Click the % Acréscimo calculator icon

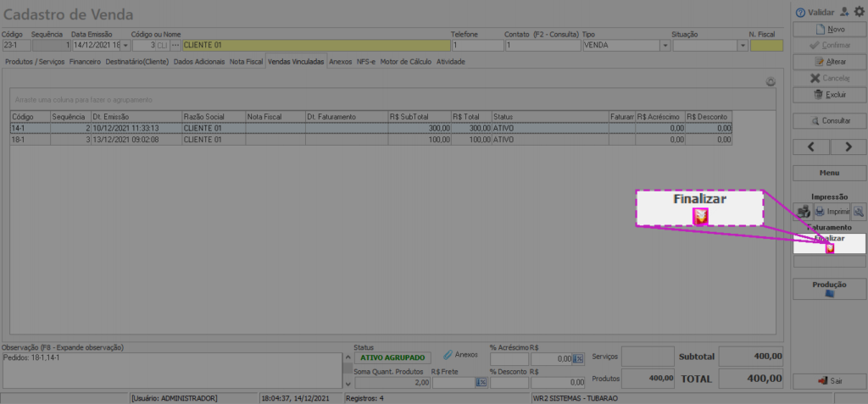[578, 359]
